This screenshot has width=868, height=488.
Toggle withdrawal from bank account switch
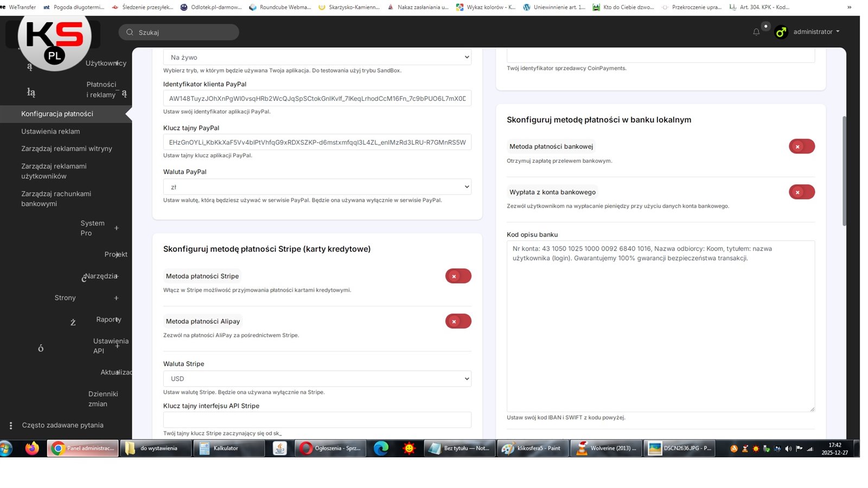click(x=801, y=192)
